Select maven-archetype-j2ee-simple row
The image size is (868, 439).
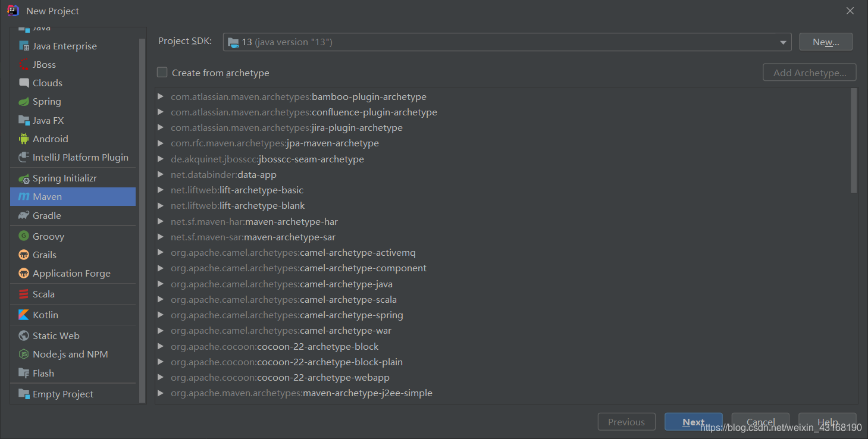pos(503,393)
